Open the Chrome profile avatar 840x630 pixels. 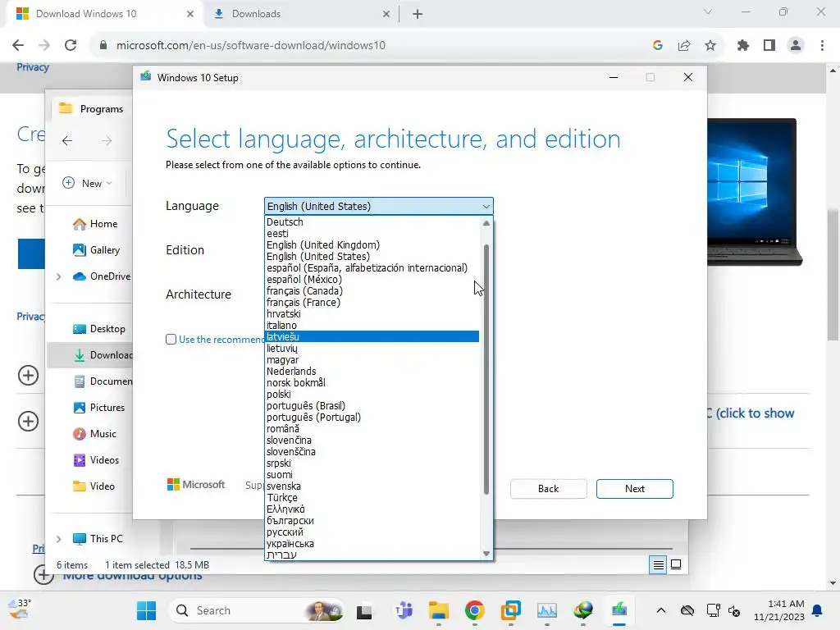(796, 46)
